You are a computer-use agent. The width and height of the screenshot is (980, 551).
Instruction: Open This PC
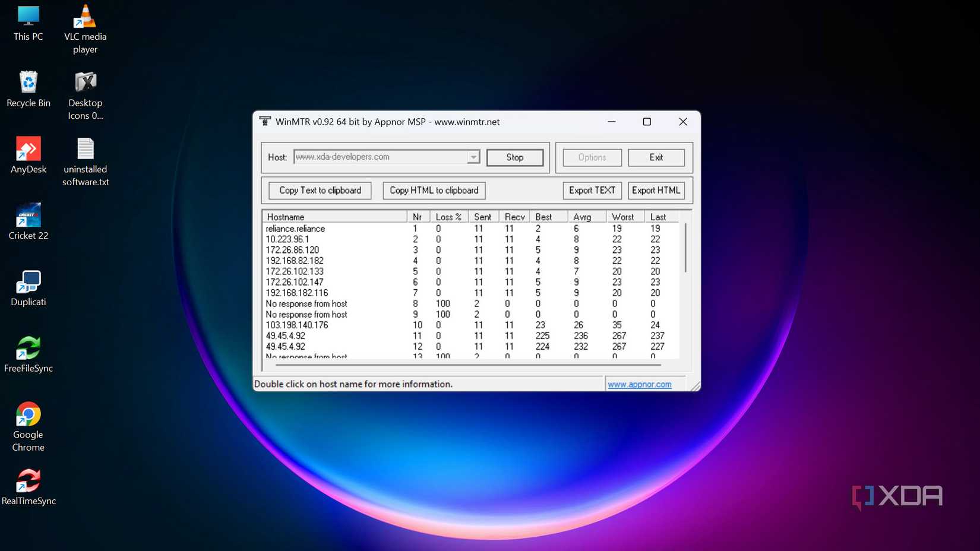tap(28, 18)
